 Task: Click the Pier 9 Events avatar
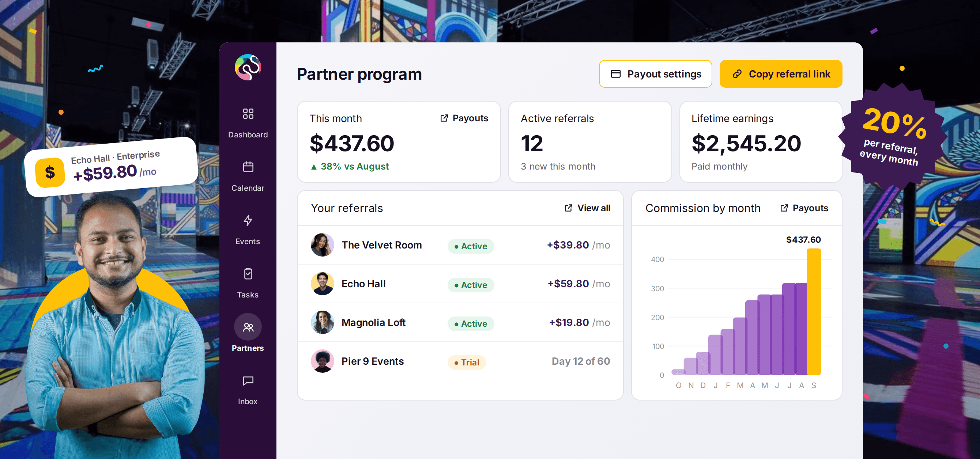point(322,361)
